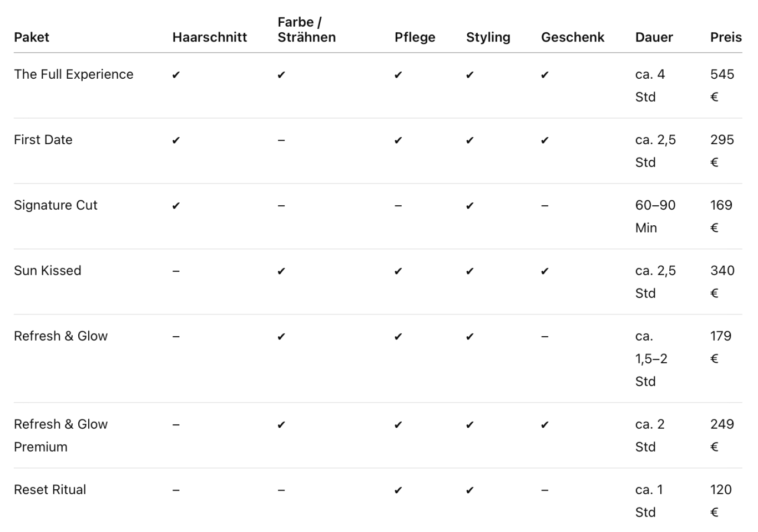The height and width of the screenshot is (532, 758).
Task: Select the Refresh & Glow Premium package name
Action: [61, 435]
